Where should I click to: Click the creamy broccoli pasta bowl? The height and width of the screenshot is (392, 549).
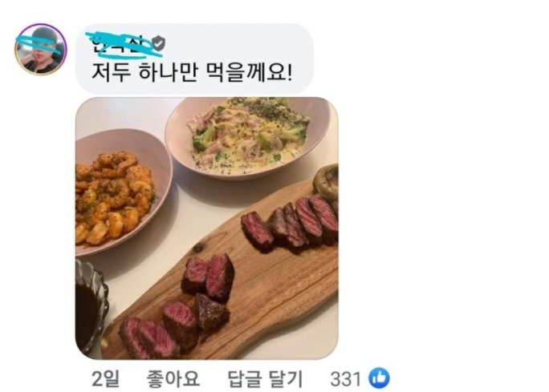pos(247,137)
